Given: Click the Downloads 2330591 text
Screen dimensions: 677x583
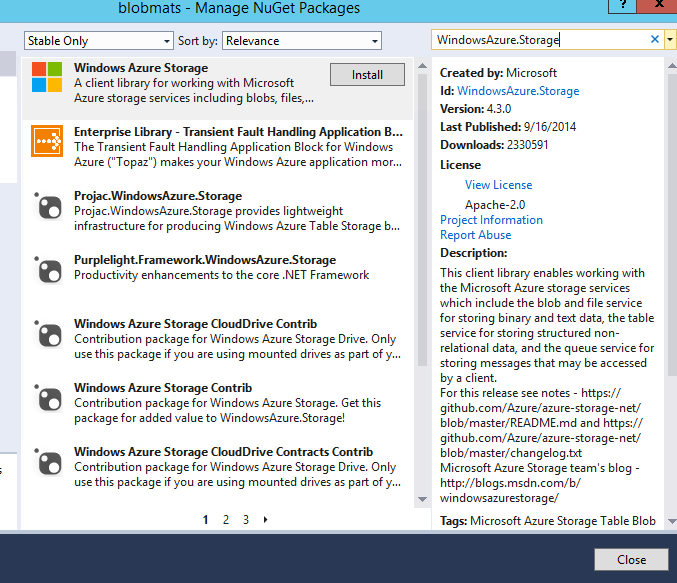Looking at the screenshot, I should tap(494, 145).
